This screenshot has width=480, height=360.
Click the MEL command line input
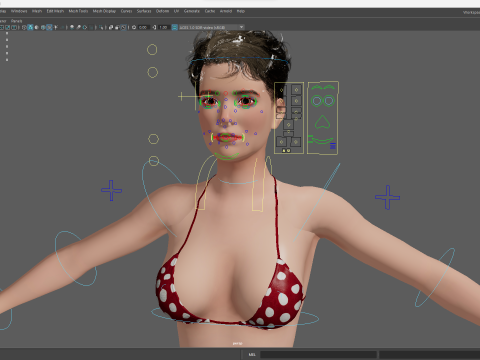point(318,354)
